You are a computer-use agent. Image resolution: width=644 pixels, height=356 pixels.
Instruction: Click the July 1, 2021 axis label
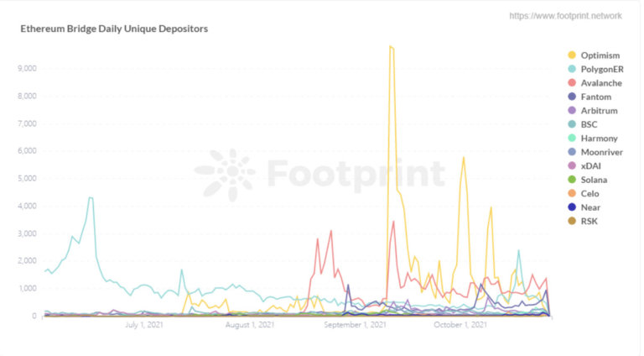tap(143, 325)
